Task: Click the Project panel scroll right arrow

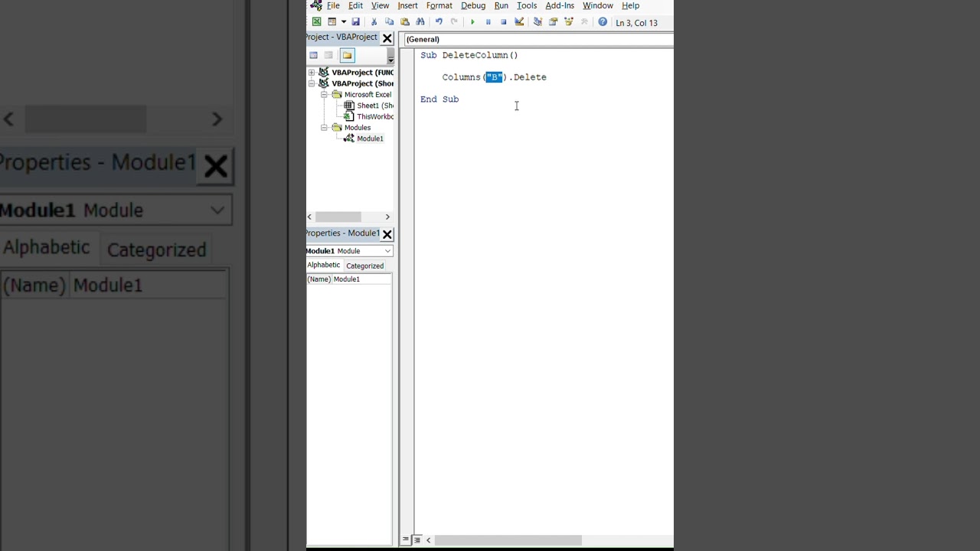Action: click(x=387, y=217)
